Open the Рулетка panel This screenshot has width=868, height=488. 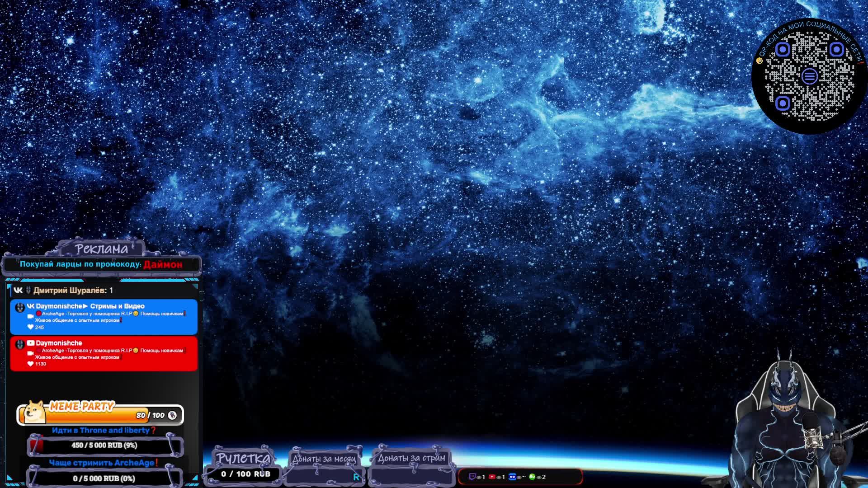point(243,458)
